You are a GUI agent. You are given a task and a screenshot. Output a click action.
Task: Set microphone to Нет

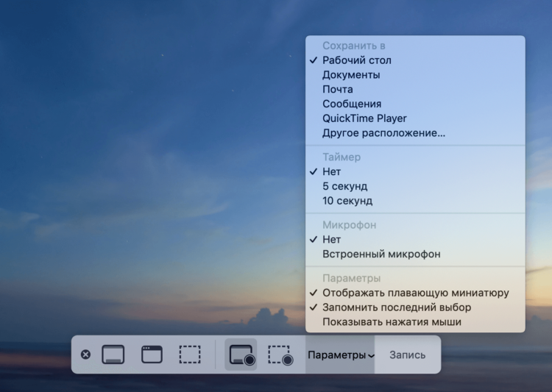coord(415,240)
